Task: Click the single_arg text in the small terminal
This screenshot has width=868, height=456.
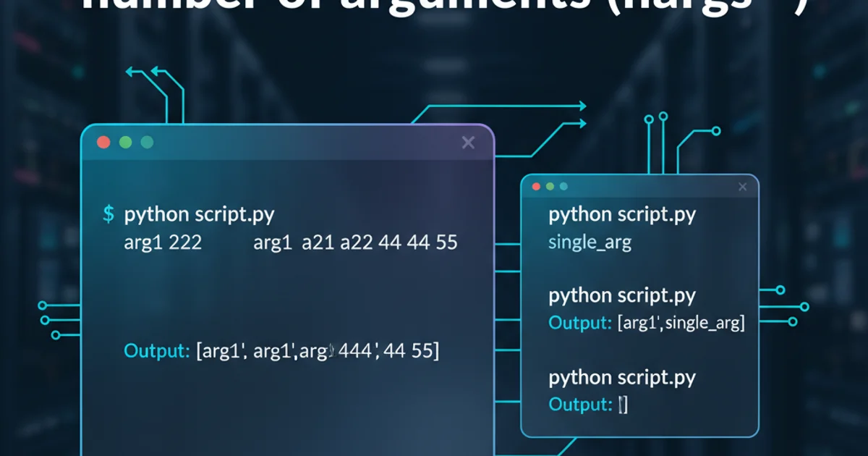Action: coord(590,242)
